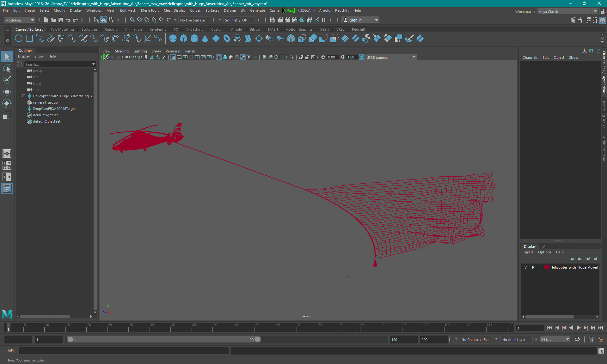Viewport: 607px width, 364px height.
Task: Click the red layer color swatch
Action: [546, 267]
